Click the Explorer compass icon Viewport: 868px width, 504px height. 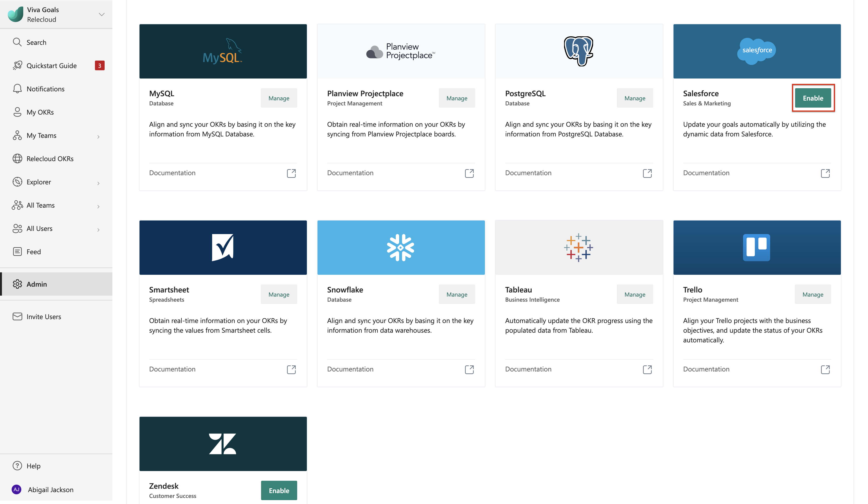pyautogui.click(x=17, y=182)
